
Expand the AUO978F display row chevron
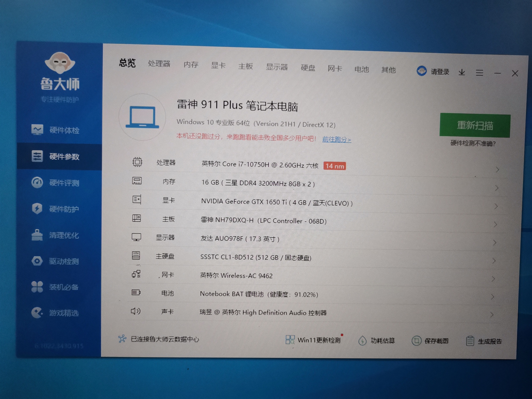(x=495, y=243)
